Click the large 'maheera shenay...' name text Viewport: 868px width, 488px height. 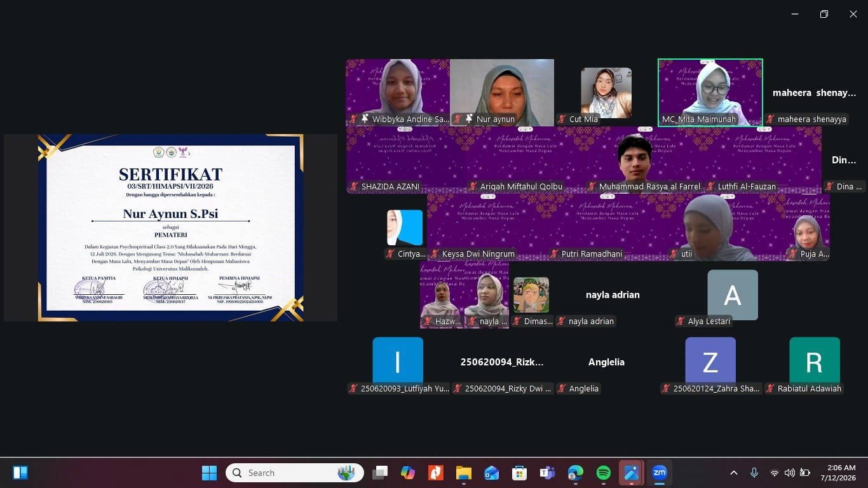click(815, 93)
